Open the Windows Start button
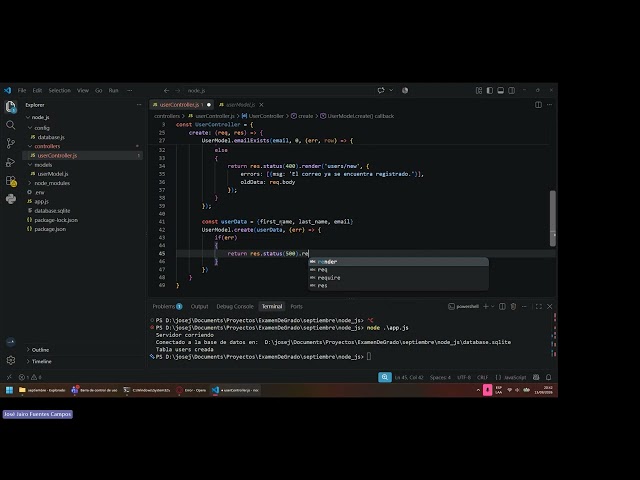The height and width of the screenshot is (480, 640). (9, 390)
